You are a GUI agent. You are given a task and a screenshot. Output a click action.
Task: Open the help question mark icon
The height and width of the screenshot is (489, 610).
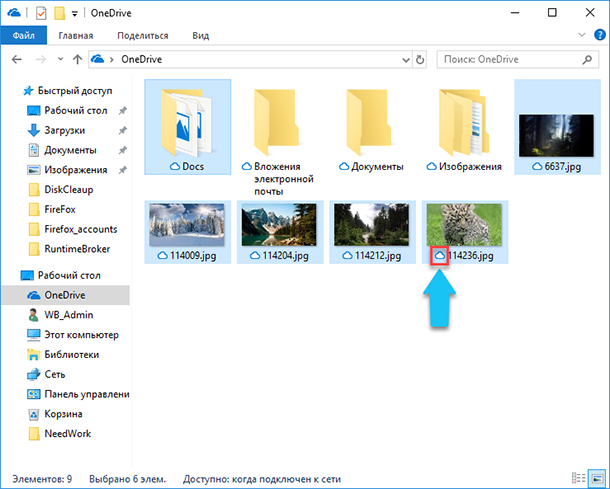tap(599, 35)
